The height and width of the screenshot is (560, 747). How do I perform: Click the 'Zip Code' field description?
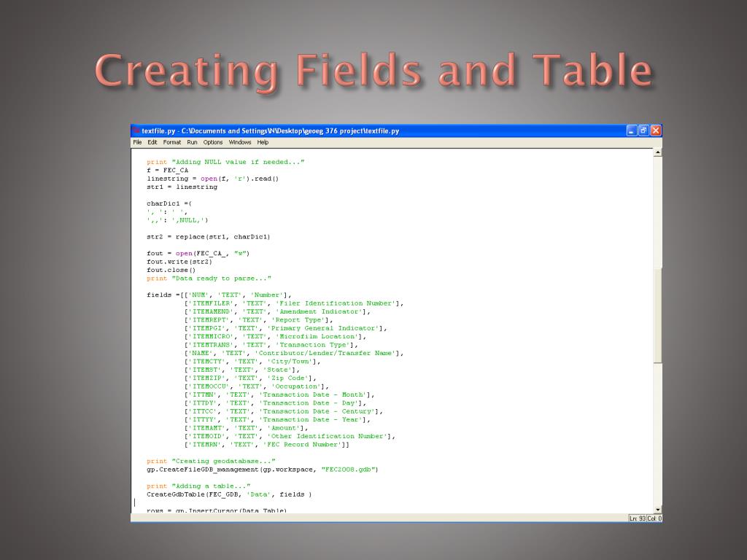(290, 378)
